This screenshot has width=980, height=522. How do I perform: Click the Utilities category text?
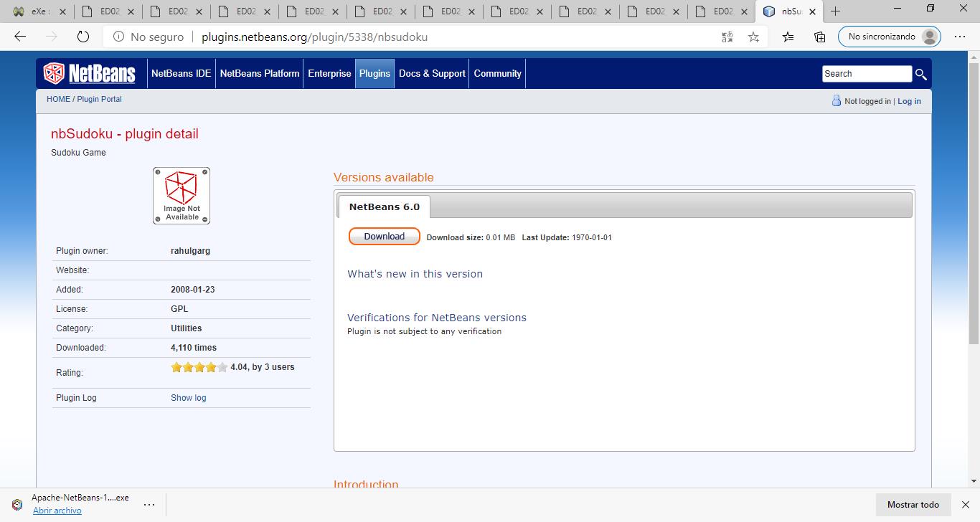pyautogui.click(x=186, y=328)
